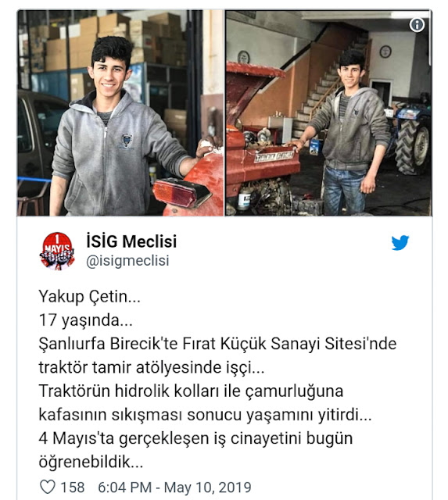The height and width of the screenshot is (500, 448).
Task: Open the 6:04 PM - May 10, 2019 timestamp
Action: click(x=174, y=487)
